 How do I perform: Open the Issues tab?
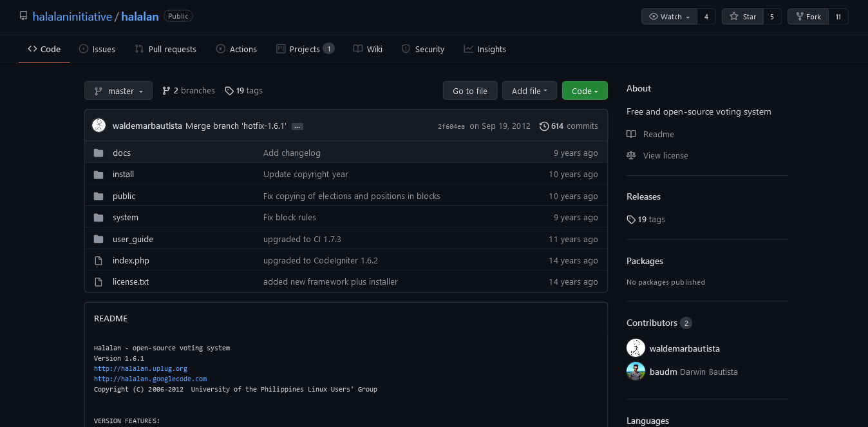pyautogui.click(x=97, y=49)
